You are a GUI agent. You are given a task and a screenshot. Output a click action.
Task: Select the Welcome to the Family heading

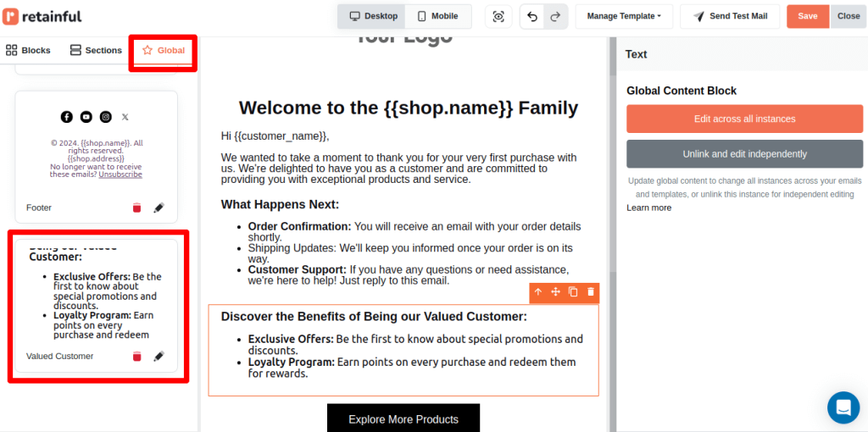(409, 108)
